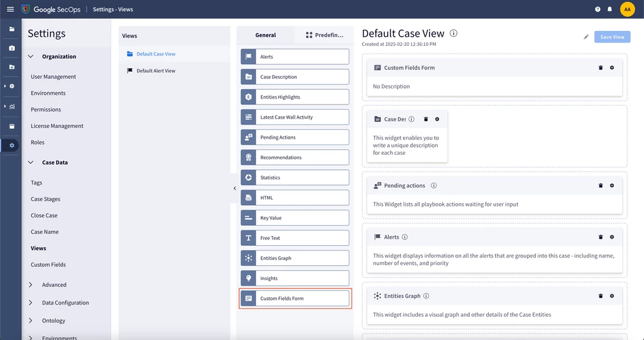Click info icon next to Default Case View title

[x=453, y=34]
